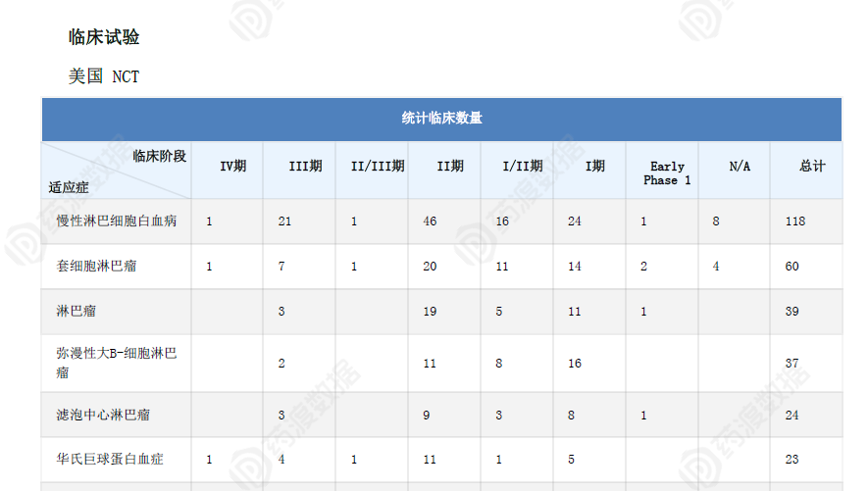Click the 临床阶段 header label
The width and height of the screenshot is (868, 491).
pos(160,156)
